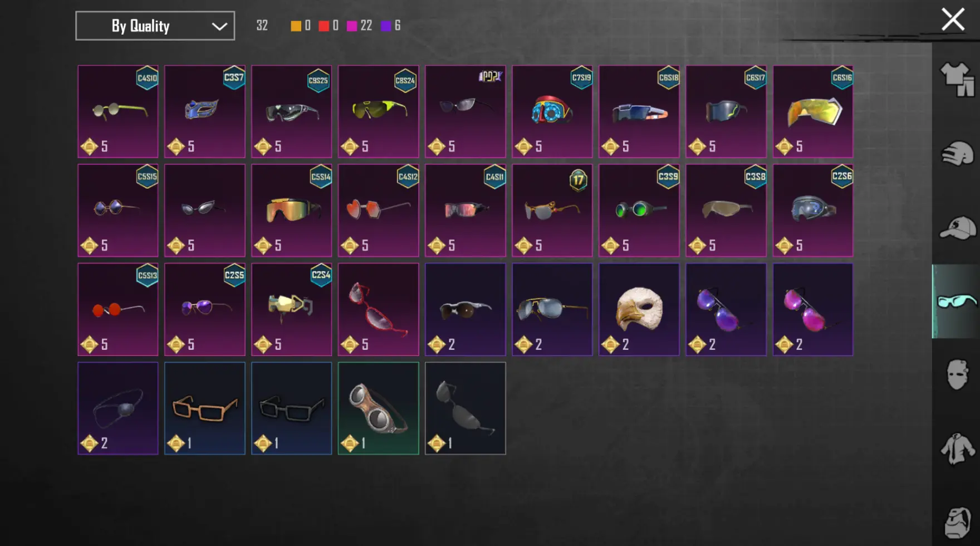Click the pink quality color counter
The width and height of the screenshot is (980, 546).
pos(359,26)
